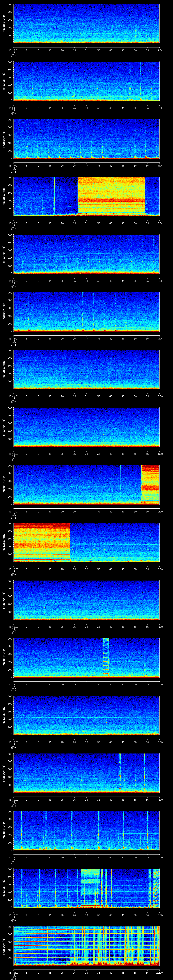
Task: Click the 15:08:00 start time label
Action: (x=13, y=339)
